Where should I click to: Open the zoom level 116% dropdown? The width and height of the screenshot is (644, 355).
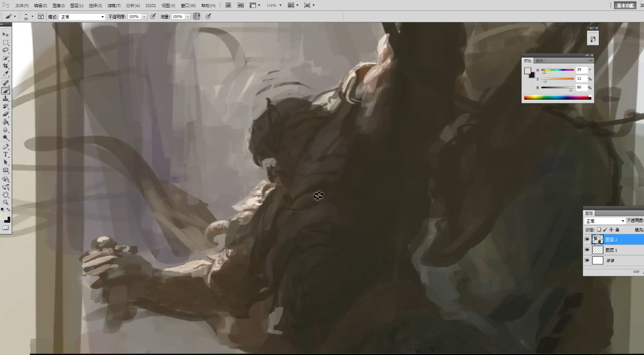click(274, 5)
